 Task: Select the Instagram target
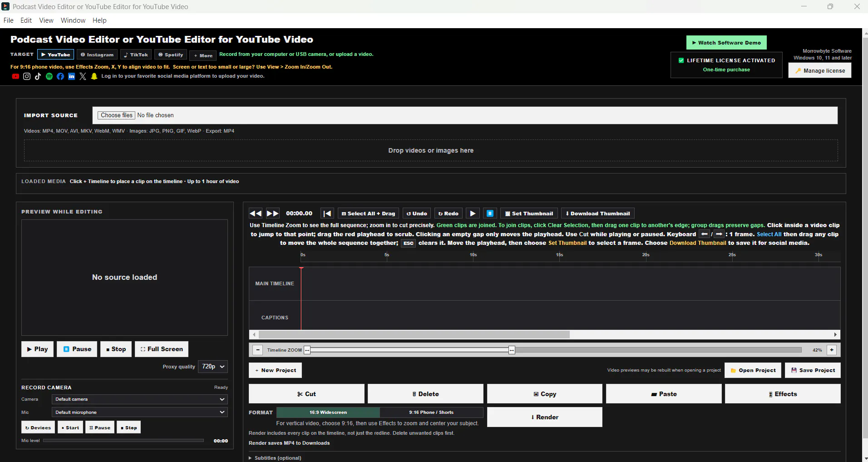[x=97, y=55]
